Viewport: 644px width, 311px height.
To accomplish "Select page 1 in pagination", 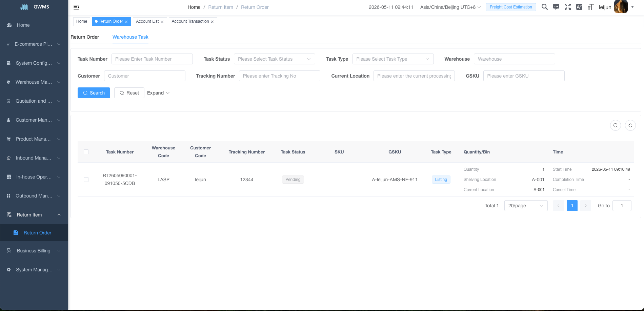I will [x=572, y=206].
